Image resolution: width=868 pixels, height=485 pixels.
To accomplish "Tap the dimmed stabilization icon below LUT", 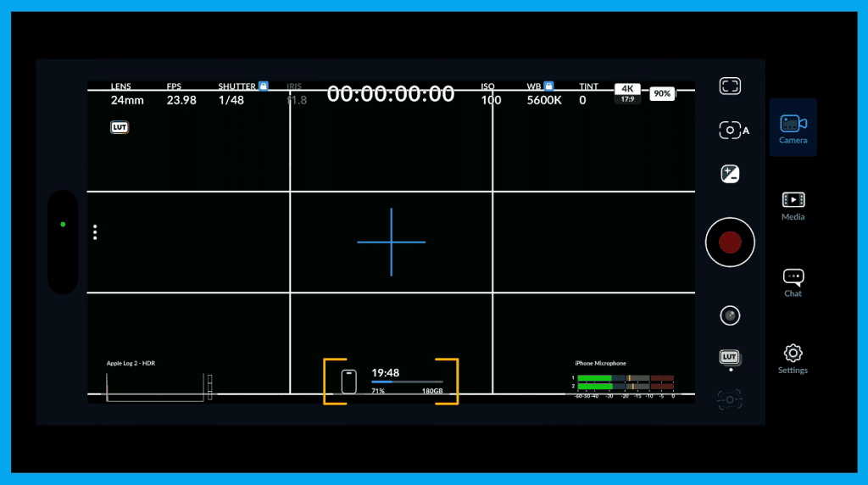I will pyautogui.click(x=730, y=398).
